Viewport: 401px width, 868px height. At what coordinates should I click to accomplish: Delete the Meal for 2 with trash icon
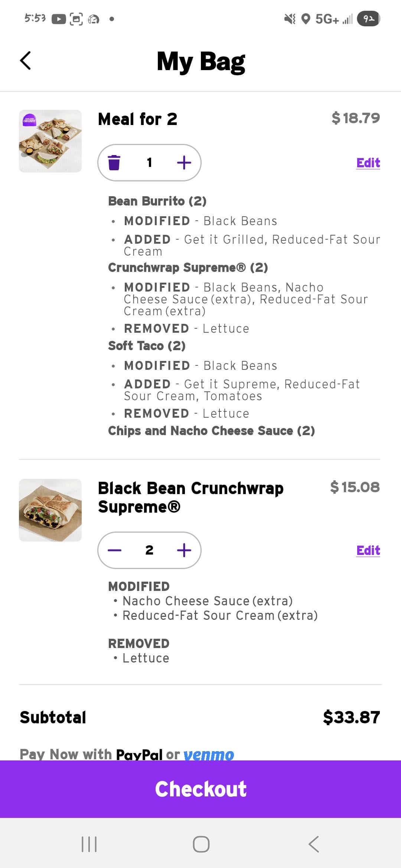click(x=114, y=162)
